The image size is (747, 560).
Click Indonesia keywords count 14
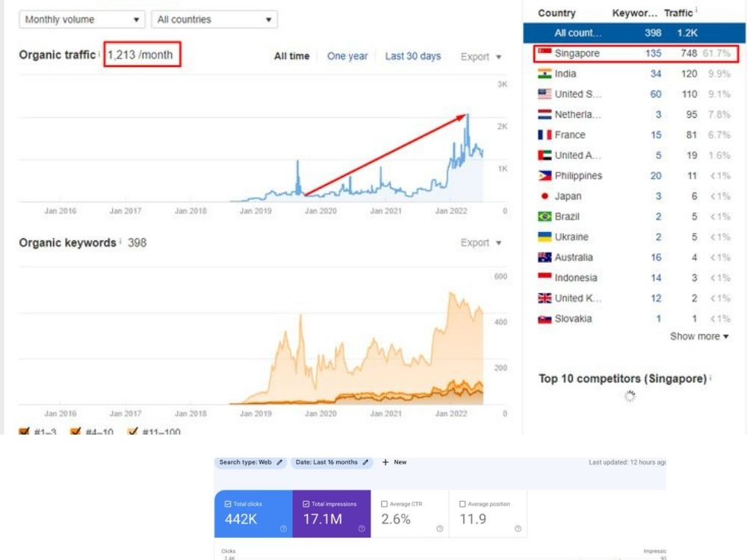[x=656, y=278]
